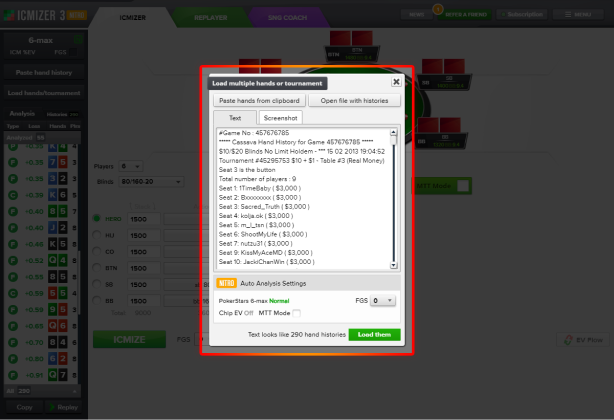This screenshot has width=614, height=420.
Task: Click F icon in the +0.46 K 5 row
Action: coord(13,244)
